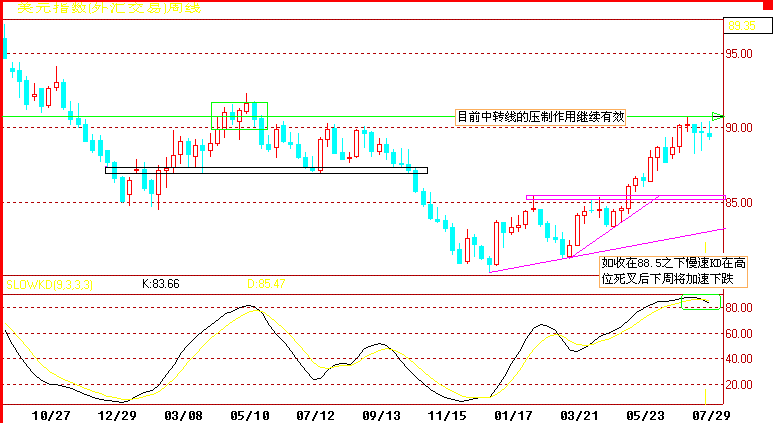Click the annotation 目前中转线的压制作用继续有效
Image resolution: width=773 pixels, height=423 pixels.
[x=541, y=117]
